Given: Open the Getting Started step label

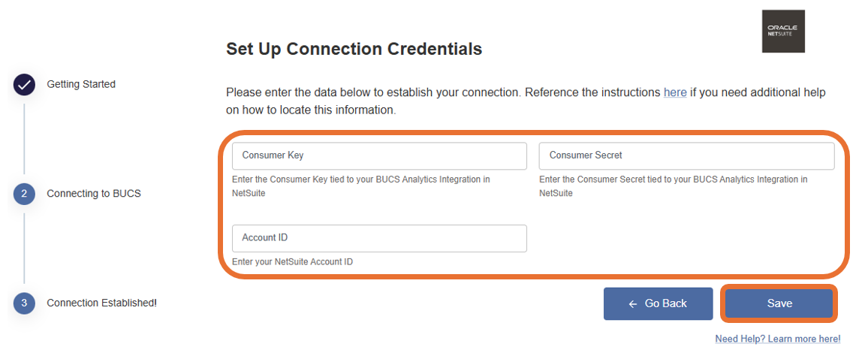Looking at the screenshot, I should pyautogui.click(x=81, y=84).
